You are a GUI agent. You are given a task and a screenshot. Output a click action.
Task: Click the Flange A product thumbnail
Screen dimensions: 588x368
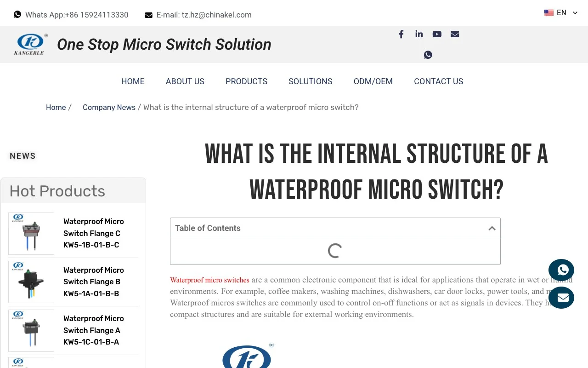pos(31,331)
